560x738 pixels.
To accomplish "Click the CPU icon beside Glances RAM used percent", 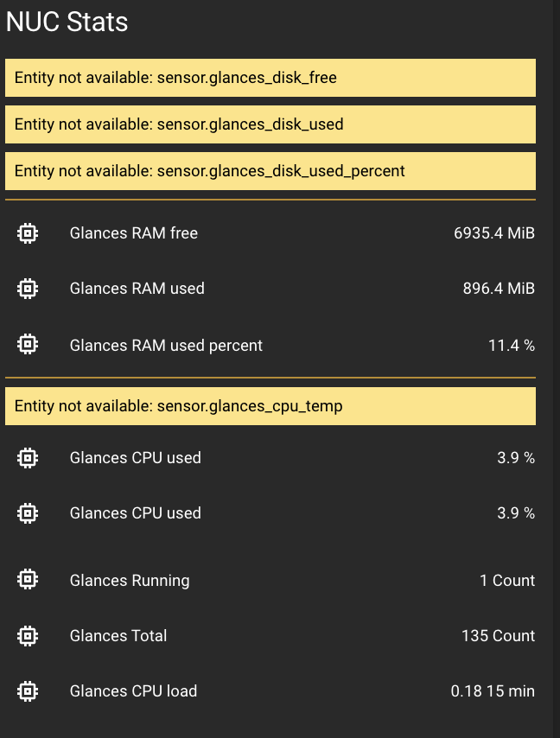I will click(28, 343).
